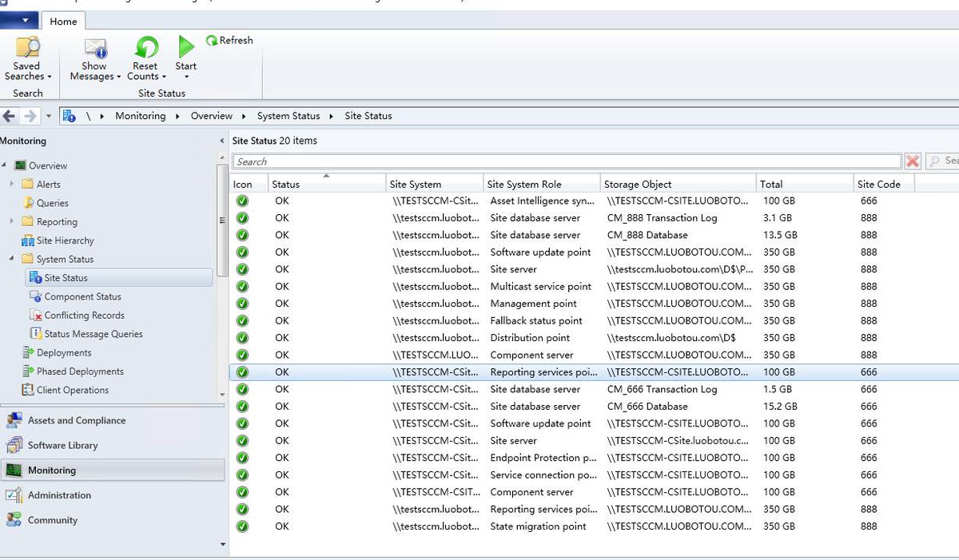
Task: Click Overview in the breadcrumb bar
Action: [212, 116]
